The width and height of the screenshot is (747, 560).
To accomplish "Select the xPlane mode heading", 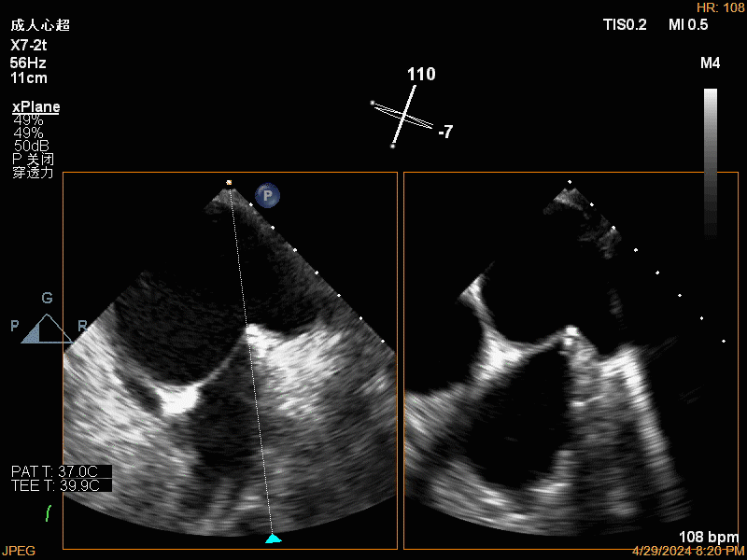I will point(35,107).
